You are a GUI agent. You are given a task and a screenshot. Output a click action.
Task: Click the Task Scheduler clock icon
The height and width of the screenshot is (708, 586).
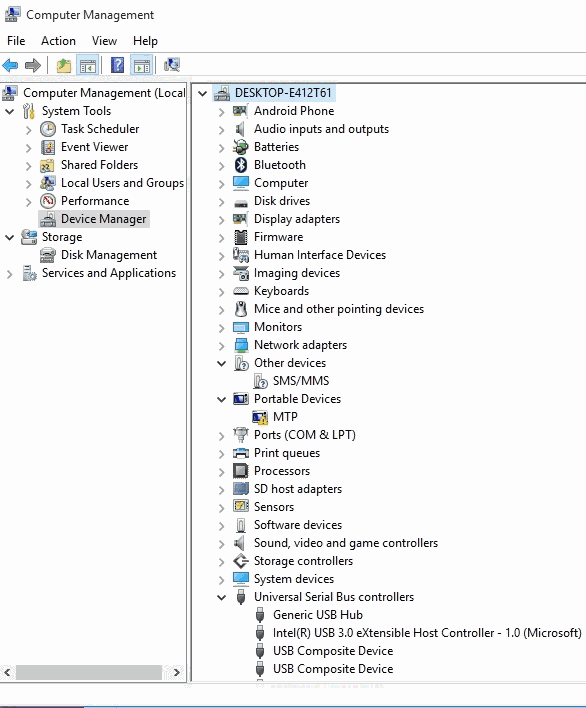coord(48,129)
